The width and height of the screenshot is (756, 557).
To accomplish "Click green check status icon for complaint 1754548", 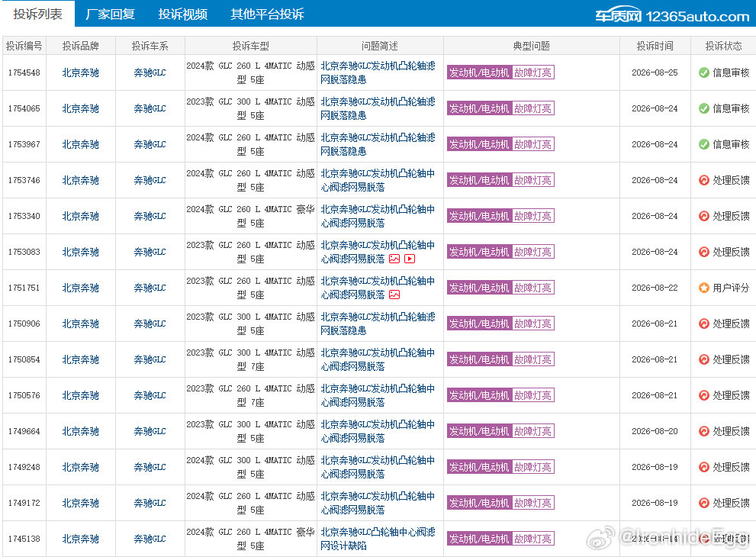I will pos(704,72).
